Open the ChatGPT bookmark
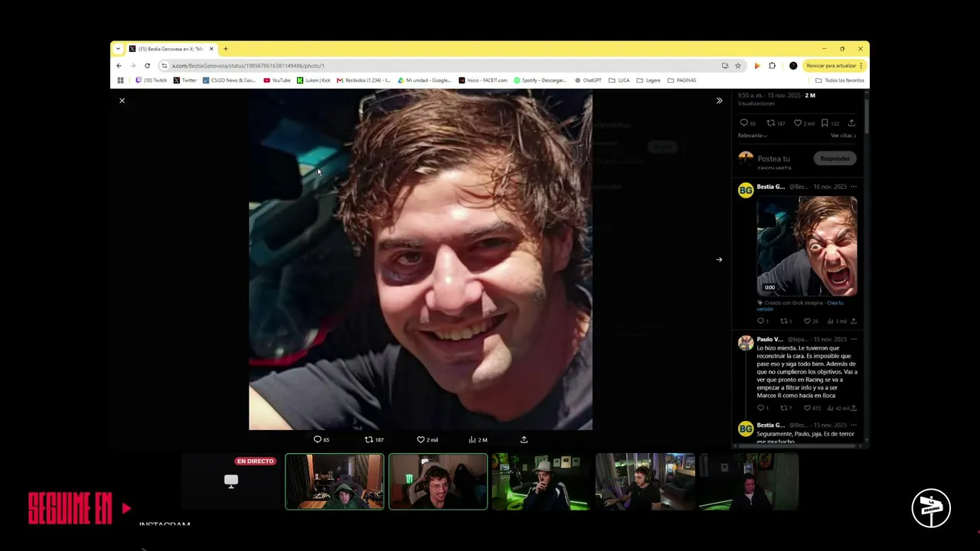980x551 pixels. click(x=588, y=80)
